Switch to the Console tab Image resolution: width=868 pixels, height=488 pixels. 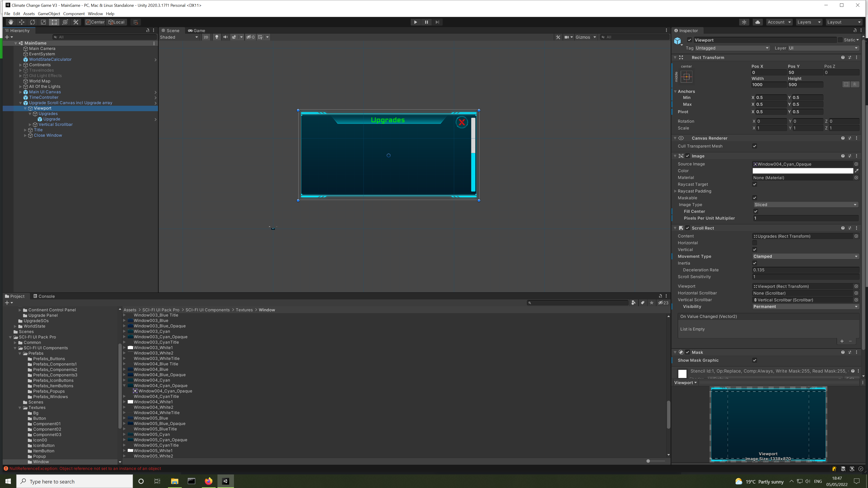point(46,296)
